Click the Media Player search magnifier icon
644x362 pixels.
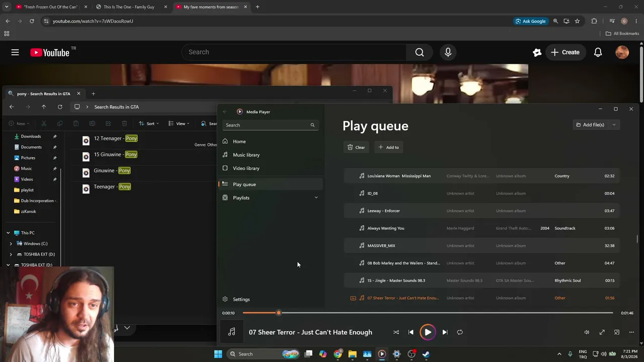[312, 125]
